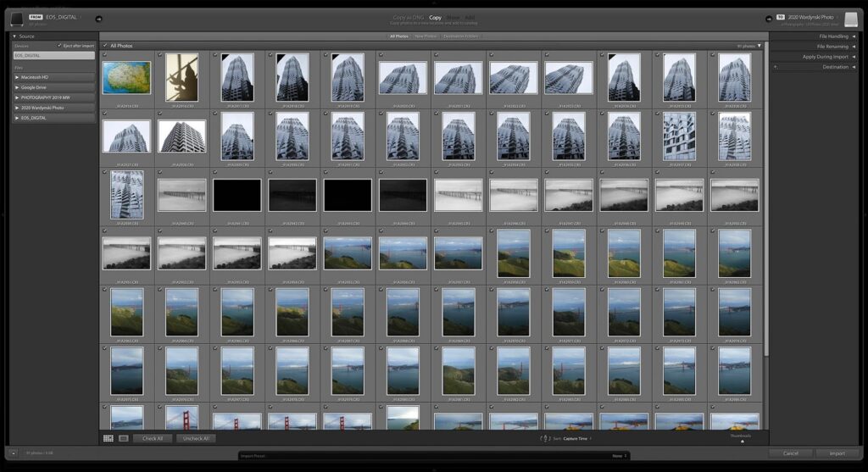Toggle the sort direction icon
This screenshot has width=868, height=472.
point(545,438)
